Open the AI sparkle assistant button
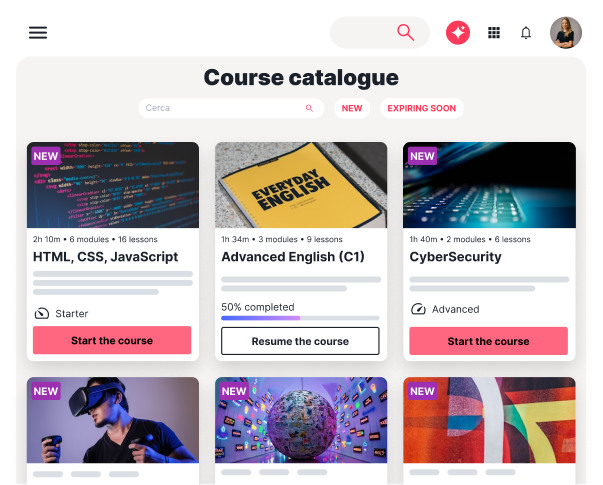 tap(458, 33)
